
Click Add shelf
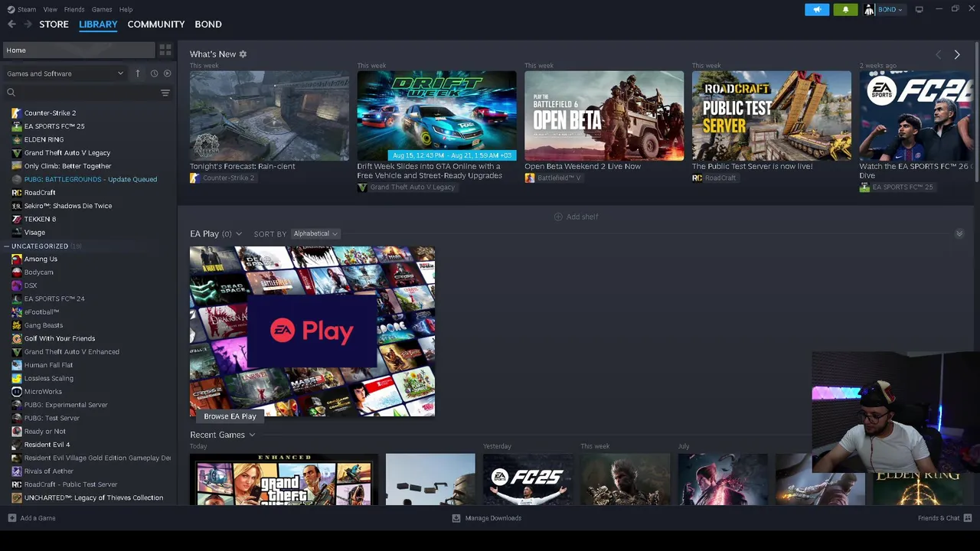(582, 217)
